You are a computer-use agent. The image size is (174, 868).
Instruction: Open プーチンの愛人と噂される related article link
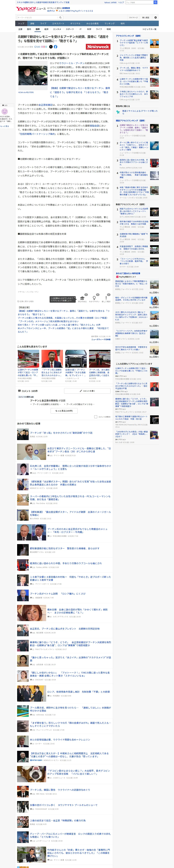[62, 318]
